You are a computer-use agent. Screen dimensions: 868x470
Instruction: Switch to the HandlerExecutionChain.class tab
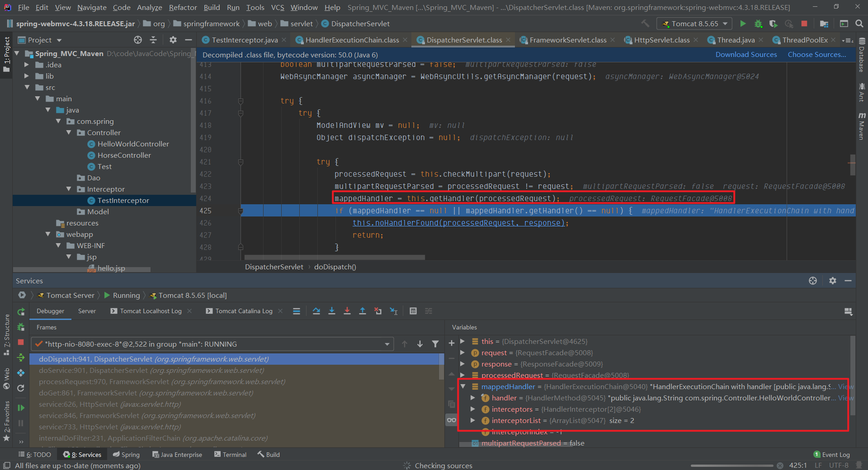coord(352,40)
